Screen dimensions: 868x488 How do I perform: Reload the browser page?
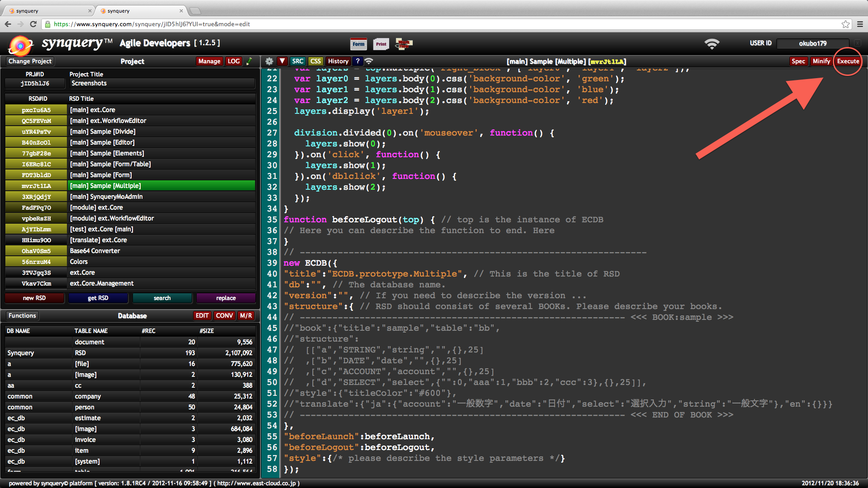click(33, 24)
